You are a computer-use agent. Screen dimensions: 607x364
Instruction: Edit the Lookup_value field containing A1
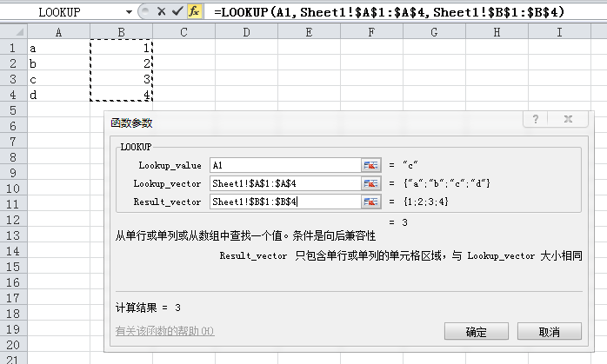click(286, 165)
